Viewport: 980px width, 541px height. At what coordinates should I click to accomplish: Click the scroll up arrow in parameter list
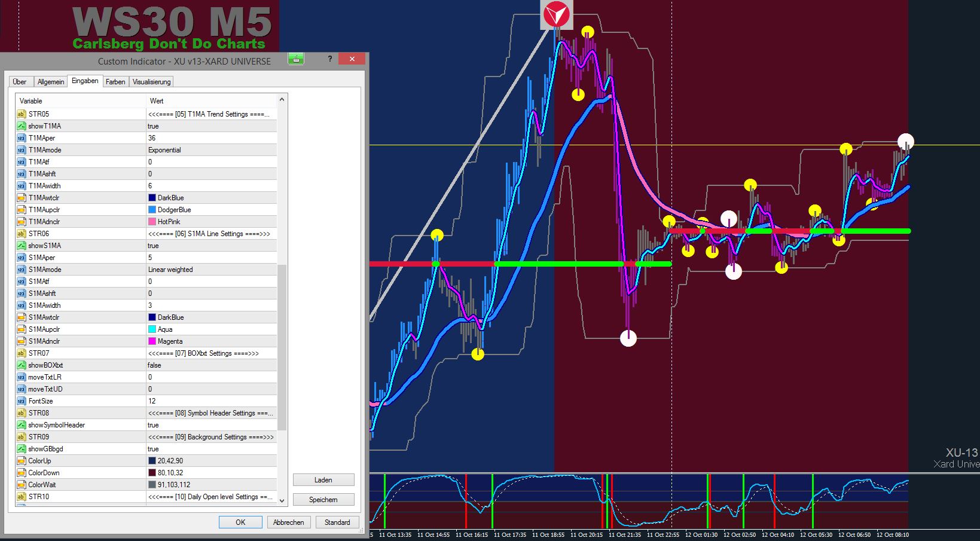(x=282, y=99)
